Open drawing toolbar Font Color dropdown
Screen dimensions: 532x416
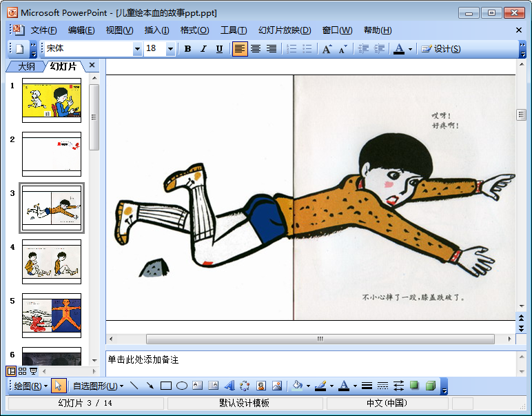click(x=355, y=386)
